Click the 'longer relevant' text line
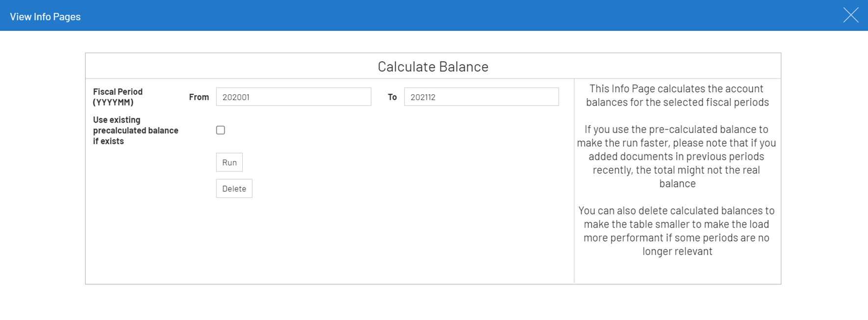 click(x=677, y=251)
